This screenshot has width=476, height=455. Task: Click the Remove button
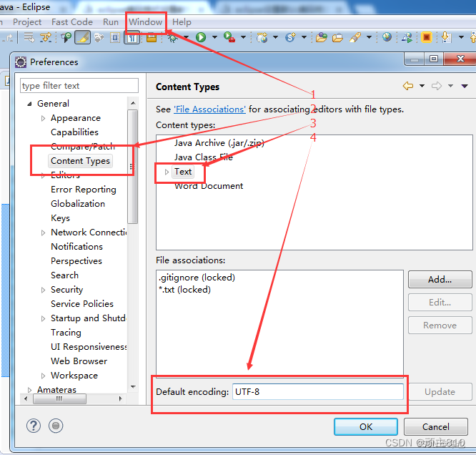[x=440, y=326]
